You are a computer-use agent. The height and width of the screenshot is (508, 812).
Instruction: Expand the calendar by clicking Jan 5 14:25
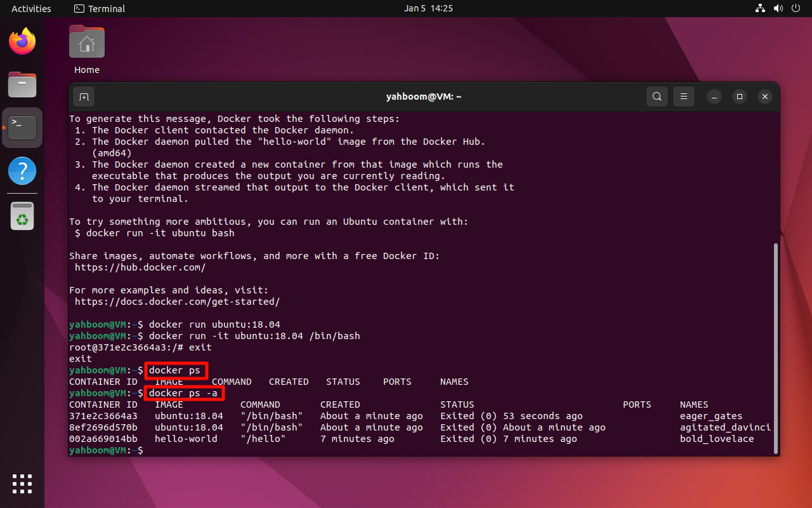428,8
